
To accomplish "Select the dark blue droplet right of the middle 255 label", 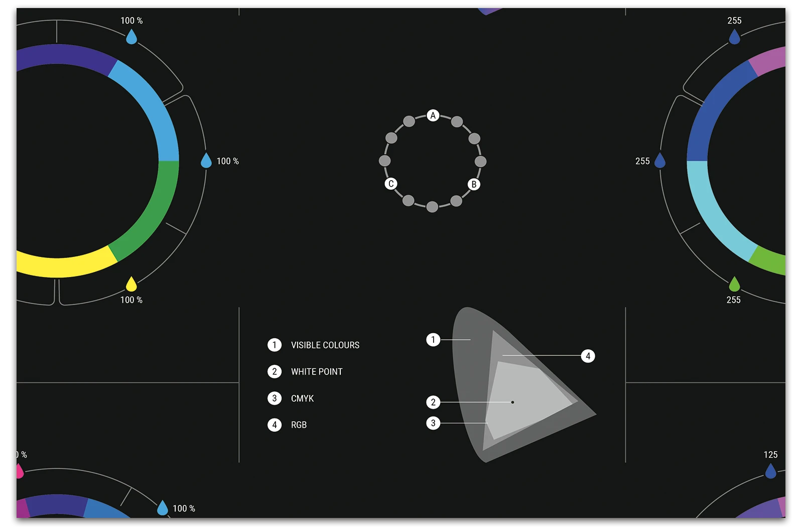I will point(660,161).
